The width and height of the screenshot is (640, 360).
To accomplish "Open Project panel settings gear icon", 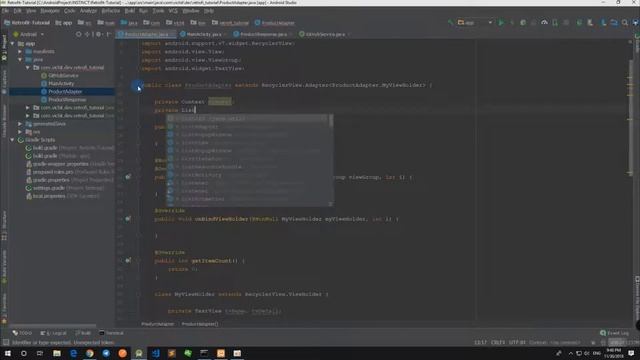I will (98, 34).
